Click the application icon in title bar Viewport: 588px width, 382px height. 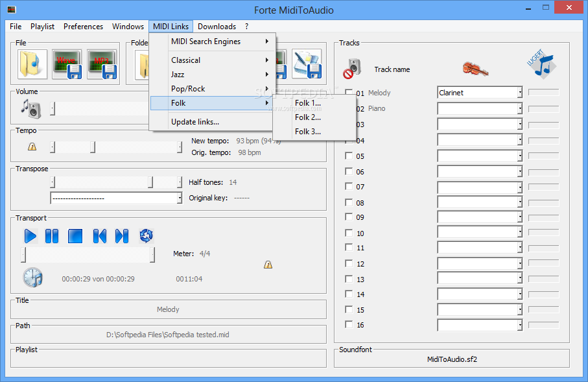(x=12, y=9)
